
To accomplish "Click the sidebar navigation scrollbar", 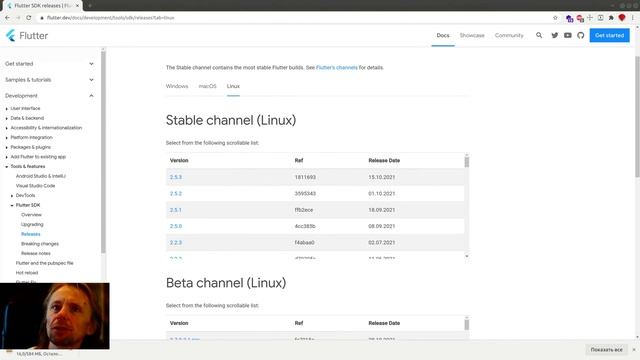I will pyautogui.click(x=103, y=151).
